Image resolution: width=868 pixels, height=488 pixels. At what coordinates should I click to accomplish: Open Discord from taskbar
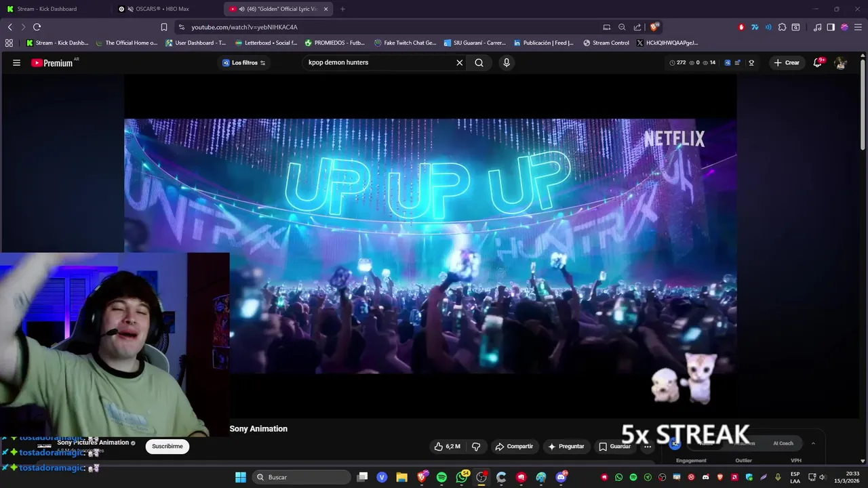pyautogui.click(x=561, y=477)
